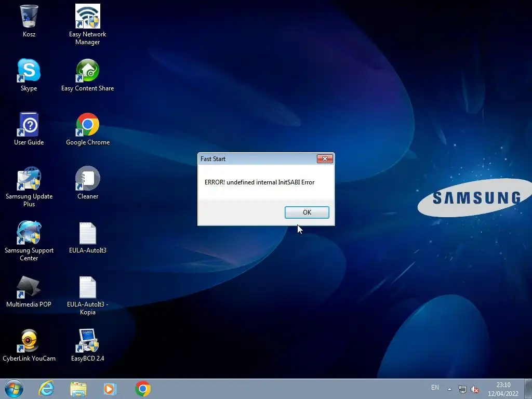The height and width of the screenshot is (399, 532).
Task: Select the EULA-AutoIt3 text file
Action: tap(87, 237)
